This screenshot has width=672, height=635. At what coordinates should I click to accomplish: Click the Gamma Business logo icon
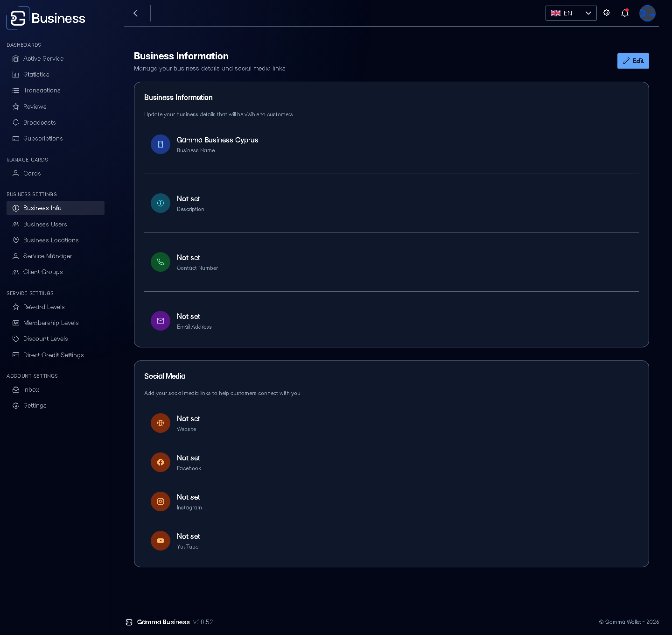tap(18, 18)
